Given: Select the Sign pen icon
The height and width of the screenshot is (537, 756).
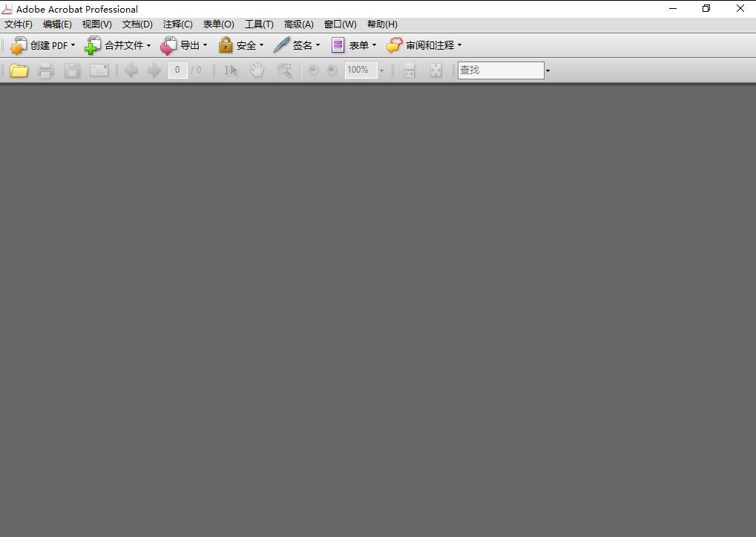Looking at the screenshot, I should (280, 45).
